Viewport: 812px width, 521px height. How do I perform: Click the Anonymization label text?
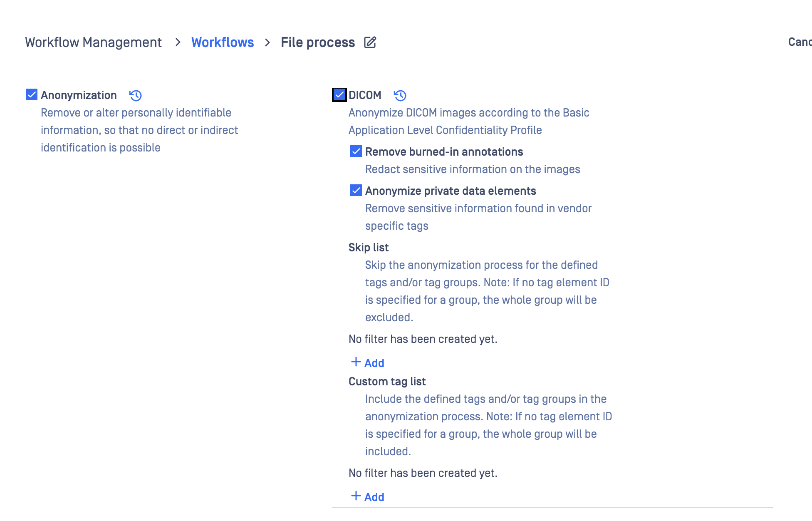point(79,95)
